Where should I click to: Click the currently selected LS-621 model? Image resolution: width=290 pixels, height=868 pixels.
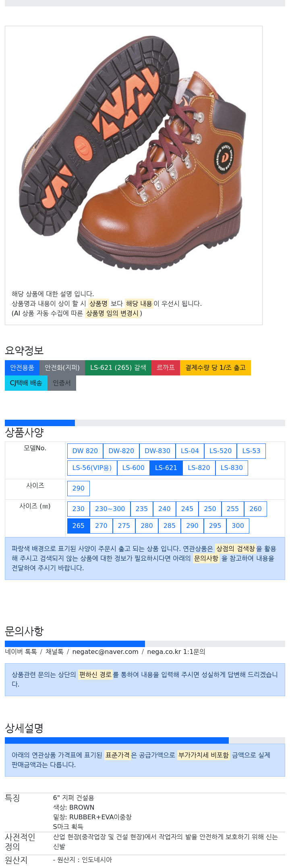coord(166,468)
